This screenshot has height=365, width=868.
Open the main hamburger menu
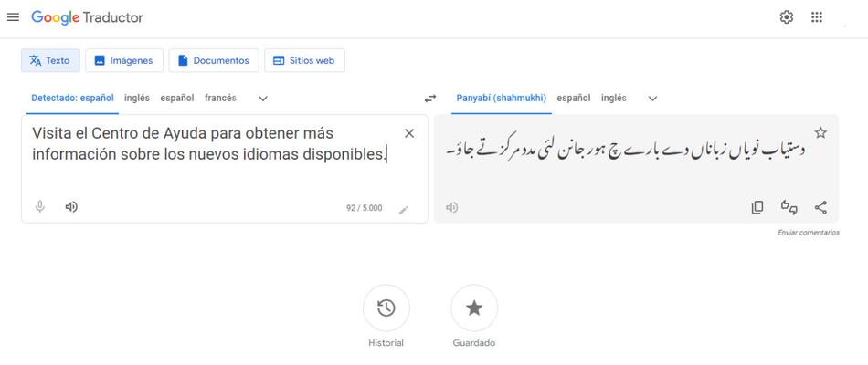13,17
